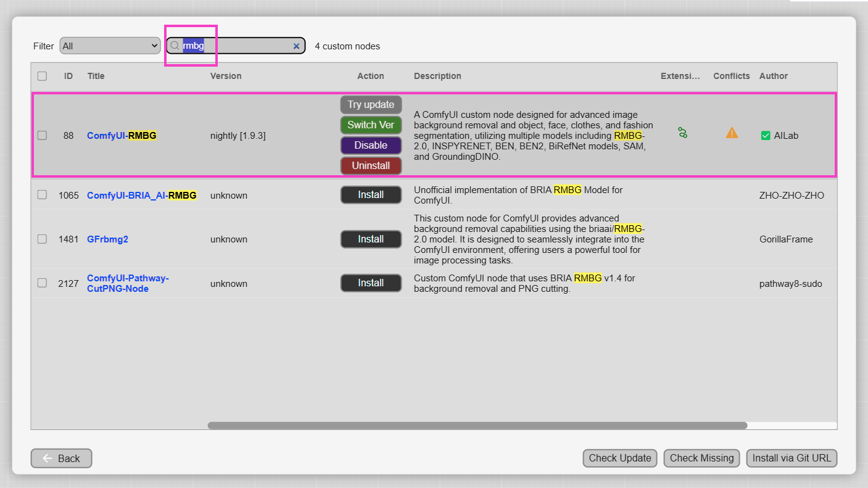Sort by the Version column header

226,76
